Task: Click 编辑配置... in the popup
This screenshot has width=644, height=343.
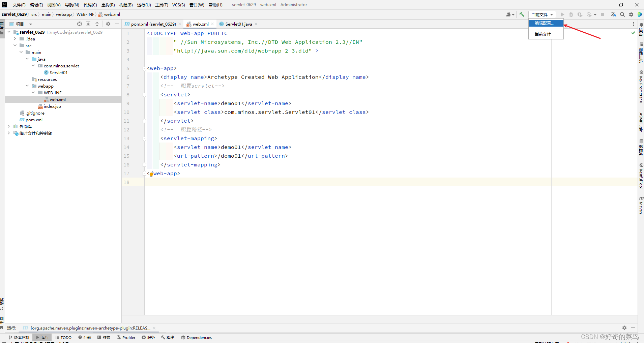Action: click(x=545, y=23)
